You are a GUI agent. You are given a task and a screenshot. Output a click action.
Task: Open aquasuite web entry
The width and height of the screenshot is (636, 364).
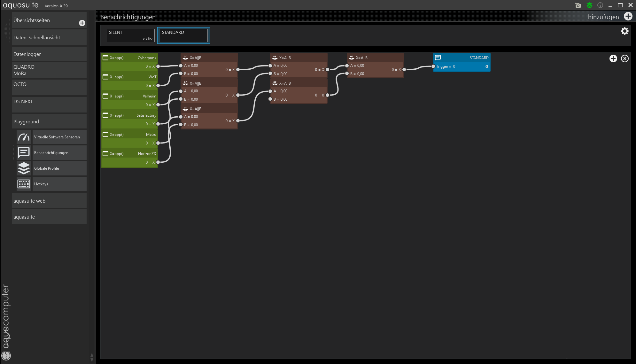(49, 201)
